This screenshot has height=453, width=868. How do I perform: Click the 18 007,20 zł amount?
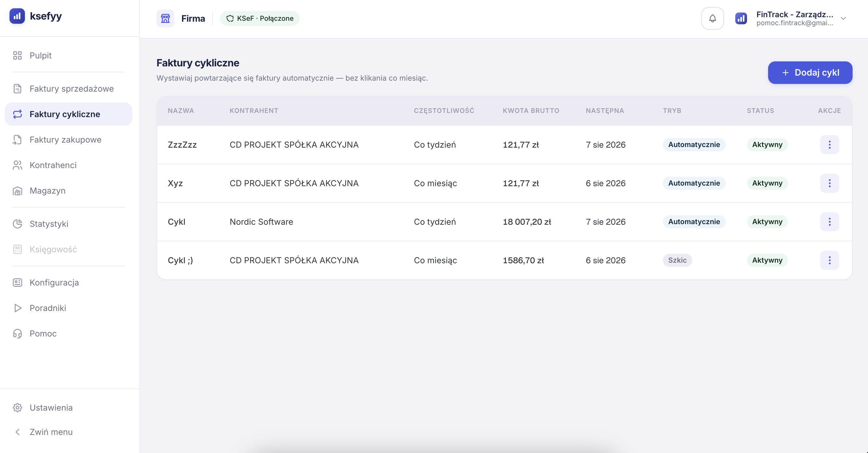pos(527,222)
